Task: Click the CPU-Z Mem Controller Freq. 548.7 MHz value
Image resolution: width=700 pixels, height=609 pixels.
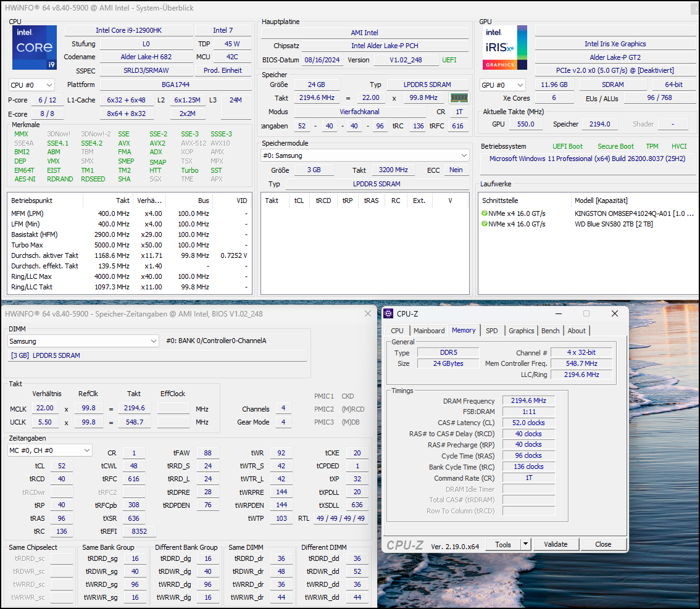Action: tap(581, 363)
